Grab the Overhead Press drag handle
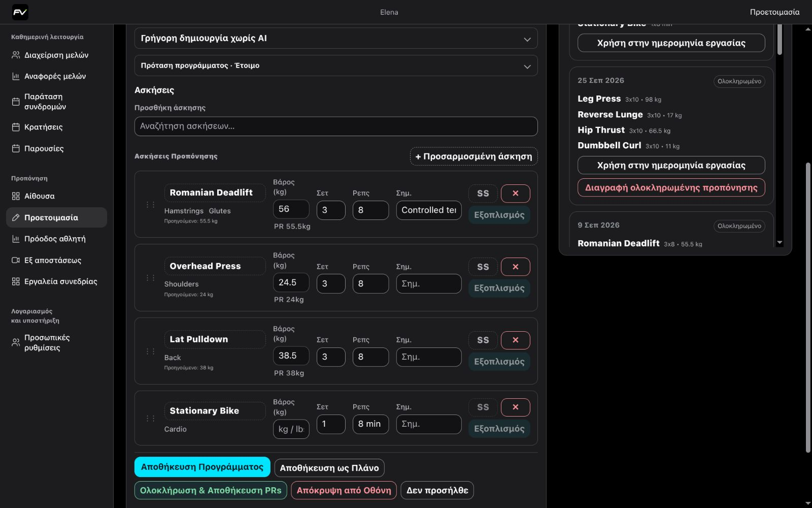The height and width of the screenshot is (508, 812). tap(150, 278)
